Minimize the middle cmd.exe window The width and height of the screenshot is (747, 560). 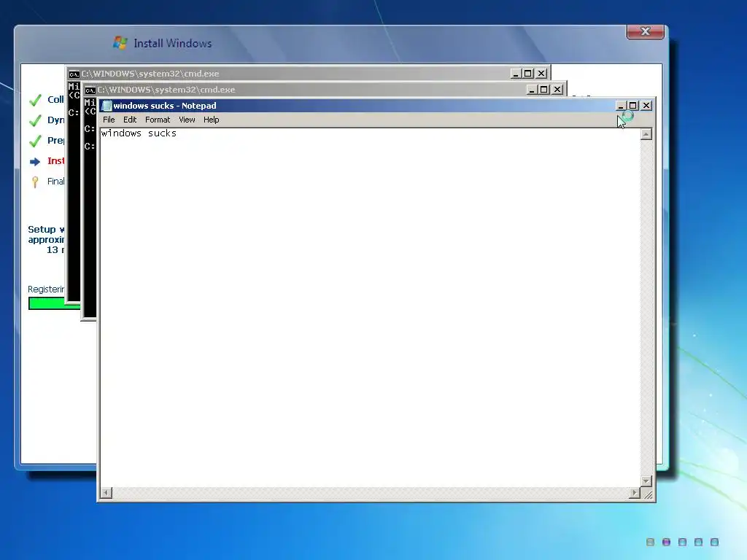point(532,90)
